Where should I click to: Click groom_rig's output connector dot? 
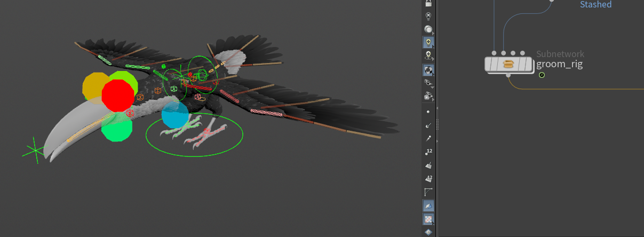(x=508, y=76)
